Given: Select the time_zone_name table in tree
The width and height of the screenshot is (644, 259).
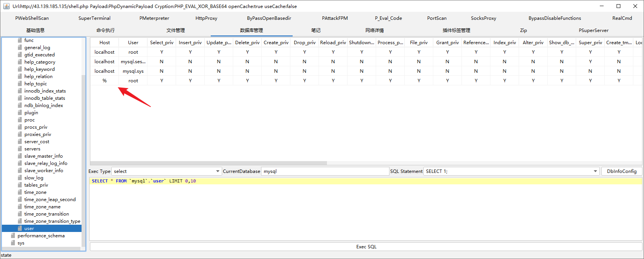Looking at the screenshot, I should [x=42, y=207].
